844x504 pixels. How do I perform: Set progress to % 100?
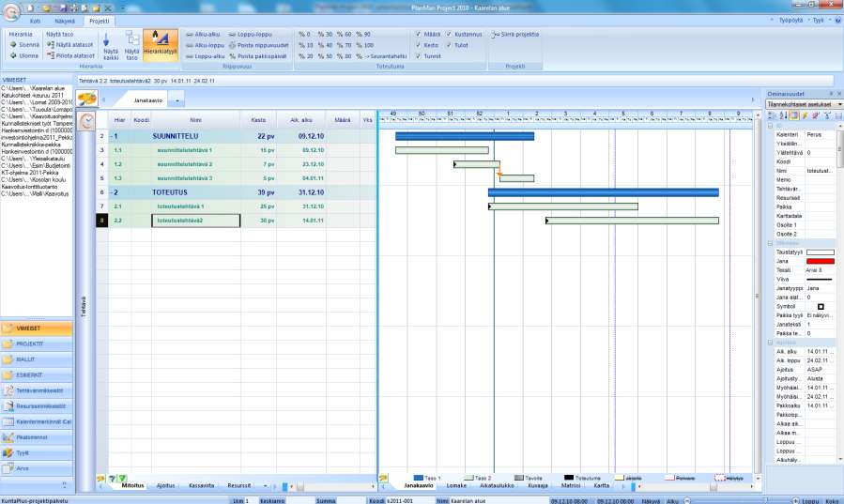[364, 45]
